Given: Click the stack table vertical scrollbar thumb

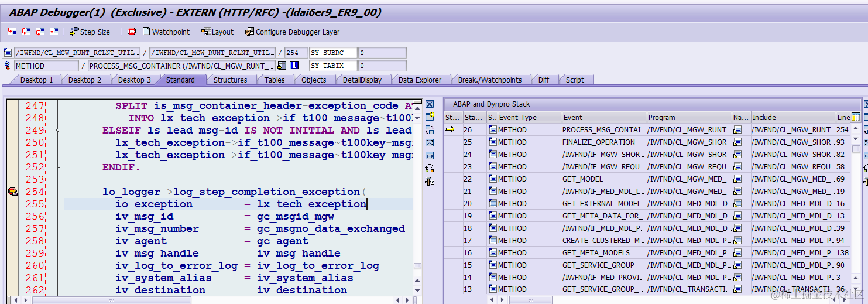Looking at the screenshot, I should pos(856,149).
